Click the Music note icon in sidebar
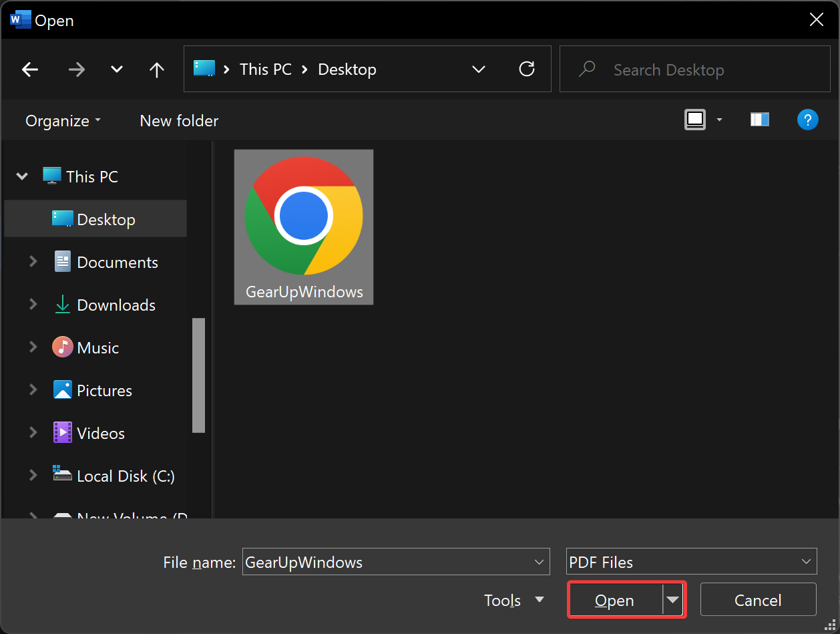Screen dimensions: 840x634 click(62, 347)
